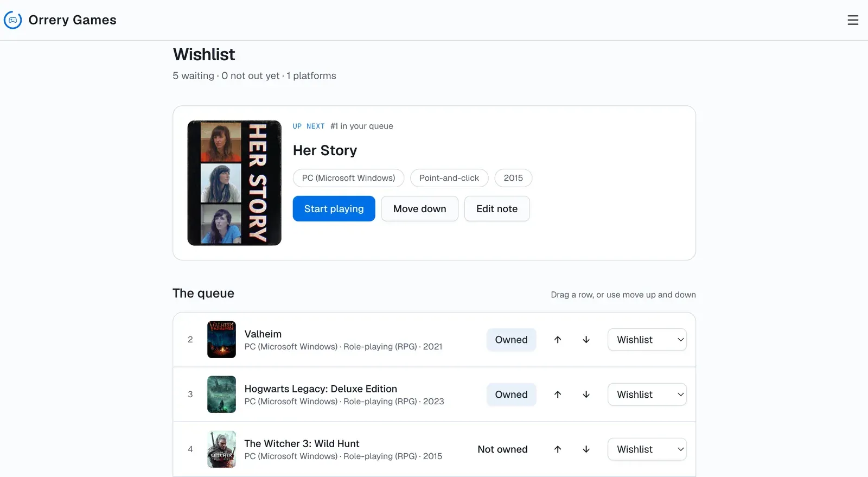Click the Her Story heading
868x477 pixels.
click(325, 150)
